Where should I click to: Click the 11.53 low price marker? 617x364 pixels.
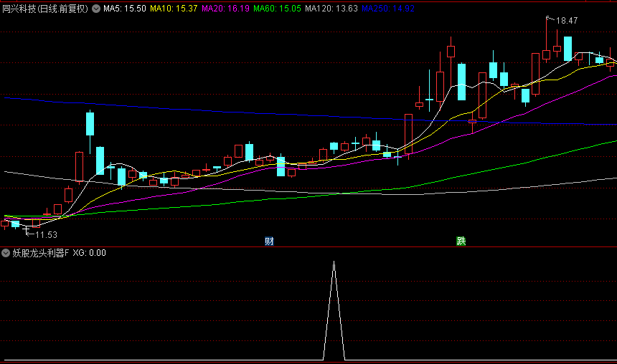(x=46, y=234)
